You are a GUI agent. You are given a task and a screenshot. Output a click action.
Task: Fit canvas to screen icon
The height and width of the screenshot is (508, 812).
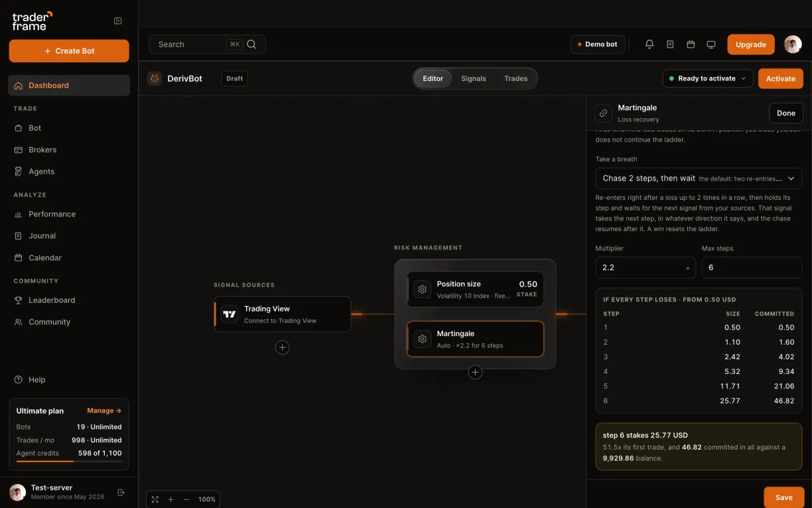point(155,499)
